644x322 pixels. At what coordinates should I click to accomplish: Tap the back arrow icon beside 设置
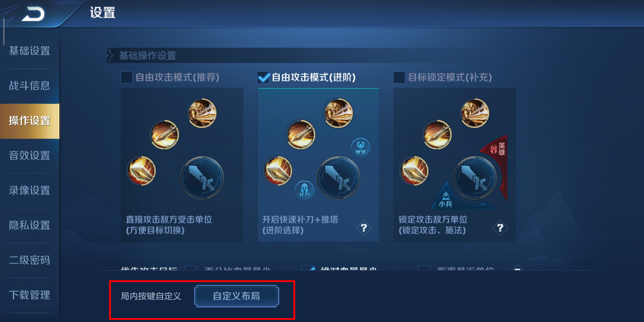33,14
